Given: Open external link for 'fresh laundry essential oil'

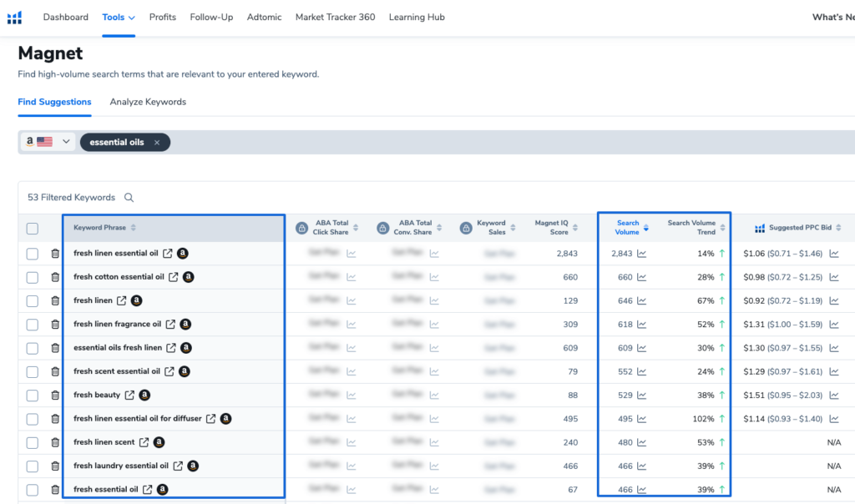Looking at the screenshot, I should click(178, 466).
